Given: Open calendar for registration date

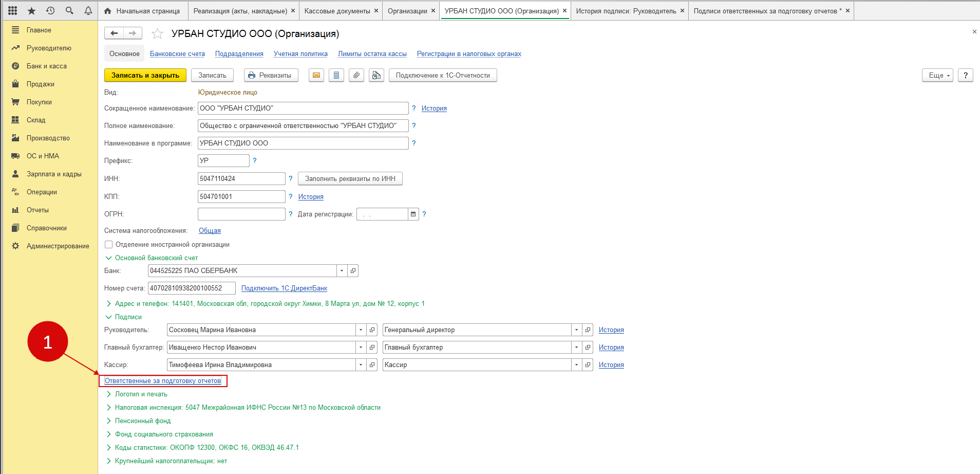Looking at the screenshot, I should click(413, 214).
